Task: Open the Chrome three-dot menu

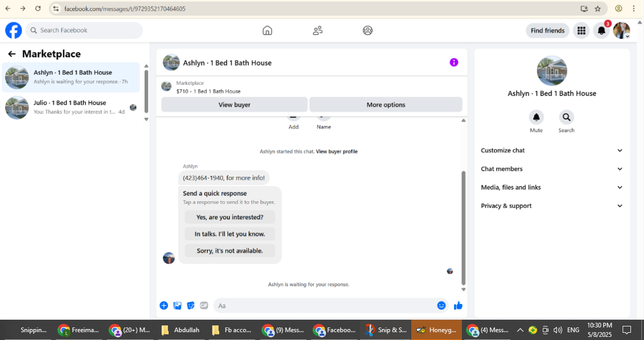Action: (634, 8)
